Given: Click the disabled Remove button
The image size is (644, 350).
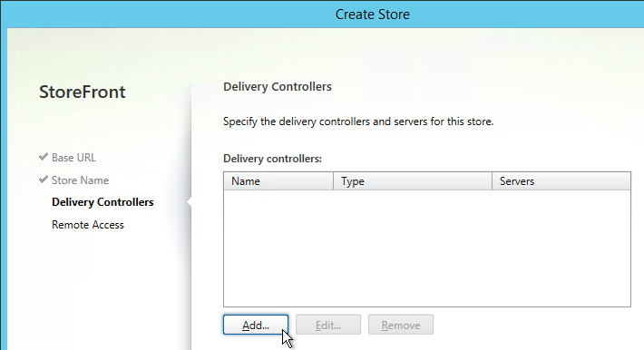Looking at the screenshot, I should [400, 325].
